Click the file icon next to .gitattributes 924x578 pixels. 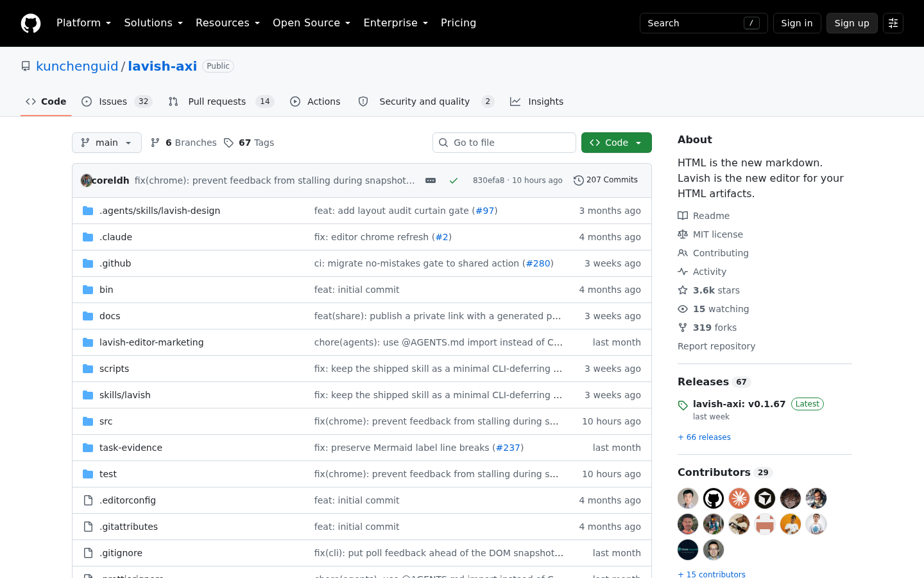point(88,527)
